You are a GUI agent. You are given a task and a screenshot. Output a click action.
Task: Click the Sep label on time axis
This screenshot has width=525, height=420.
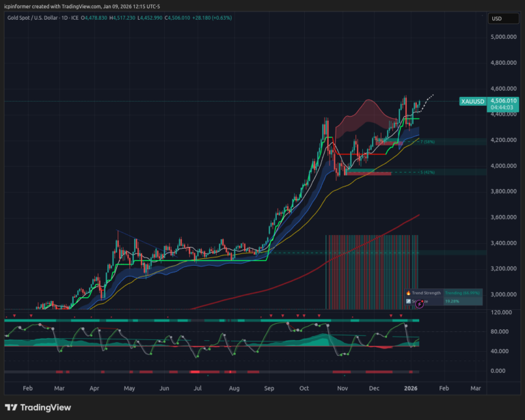[x=269, y=388]
